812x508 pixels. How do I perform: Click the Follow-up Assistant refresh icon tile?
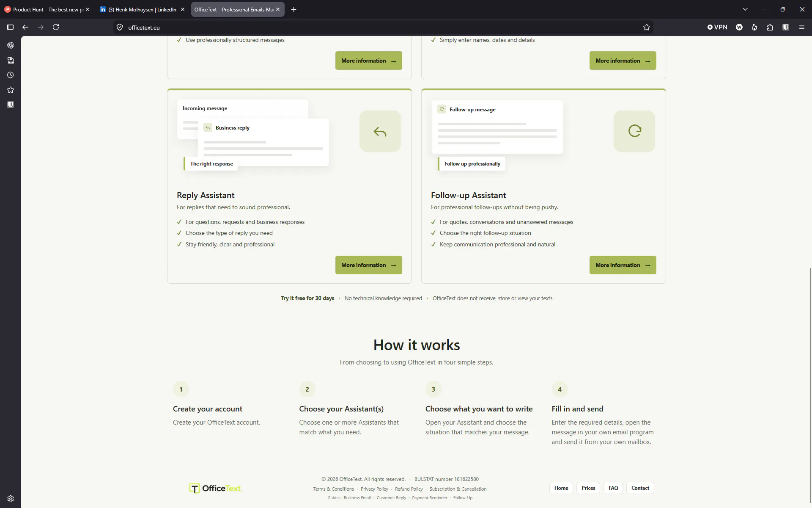click(634, 131)
